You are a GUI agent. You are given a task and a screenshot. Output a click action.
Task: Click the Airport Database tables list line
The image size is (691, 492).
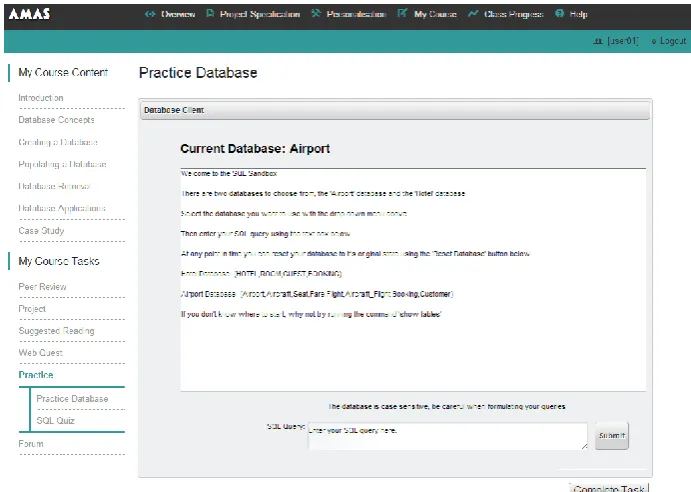(x=317, y=294)
